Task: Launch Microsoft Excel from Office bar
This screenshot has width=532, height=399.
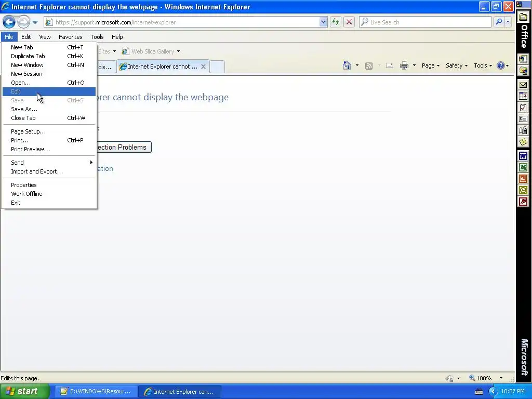Action: pos(523,168)
